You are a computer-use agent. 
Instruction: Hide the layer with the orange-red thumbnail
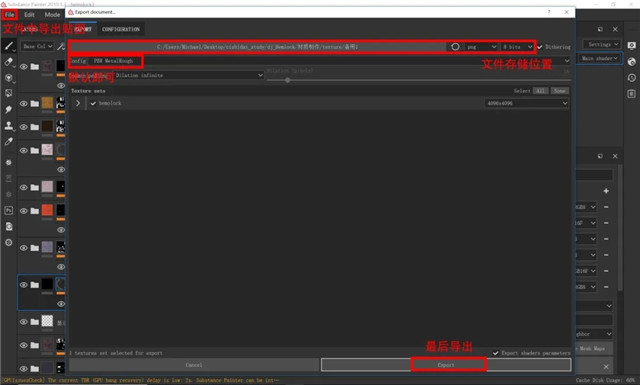point(24,211)
